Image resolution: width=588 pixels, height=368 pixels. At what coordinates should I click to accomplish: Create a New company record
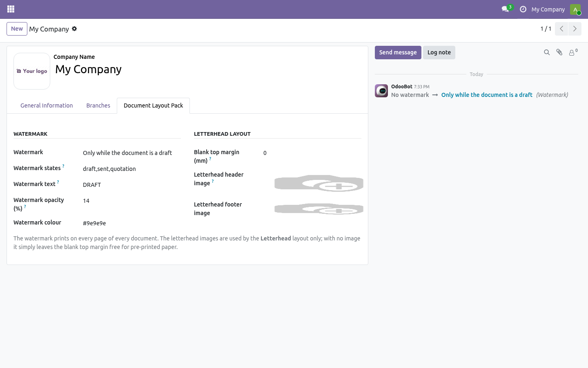pos(17,29)
